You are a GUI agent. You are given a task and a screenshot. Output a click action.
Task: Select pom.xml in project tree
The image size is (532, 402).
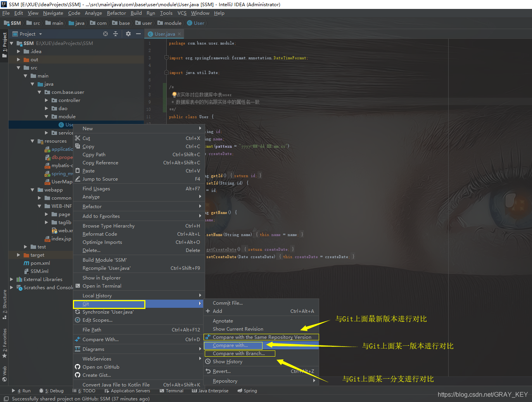(37, 263)
